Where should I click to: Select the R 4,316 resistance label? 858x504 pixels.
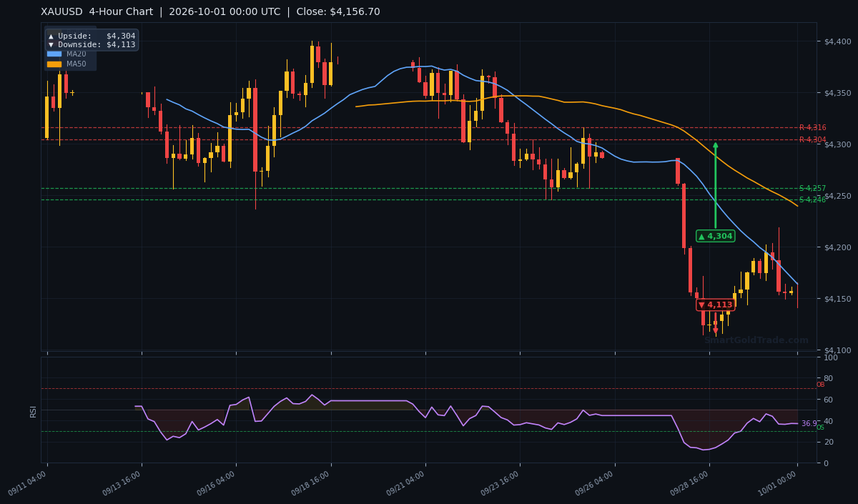[x=812, y=127]
